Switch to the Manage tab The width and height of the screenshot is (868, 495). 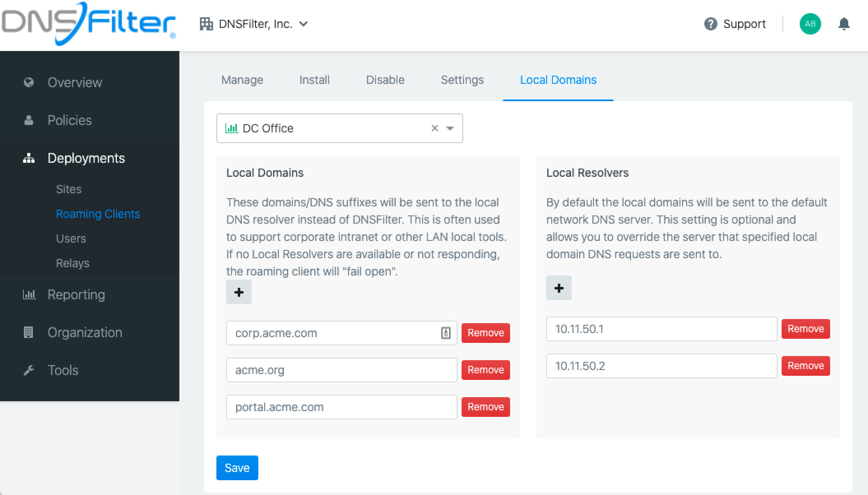(x=242, y=80)
